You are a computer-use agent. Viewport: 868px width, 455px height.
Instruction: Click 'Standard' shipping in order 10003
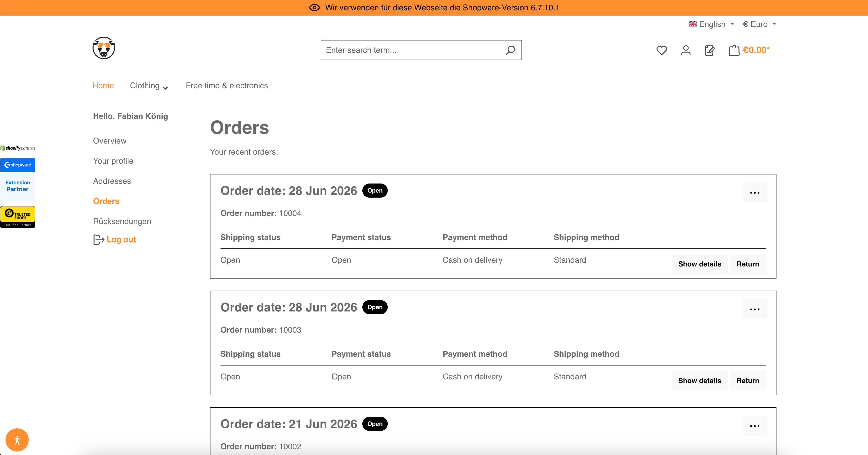click(x=570, y=377)
